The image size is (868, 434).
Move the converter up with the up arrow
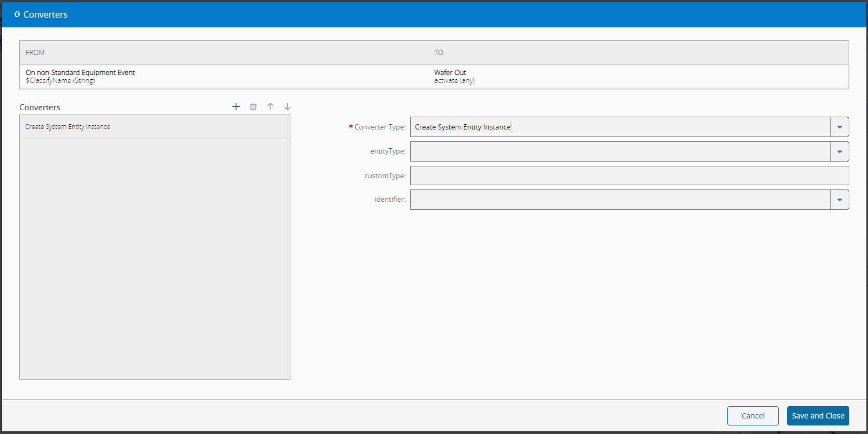tap(270, 106)
